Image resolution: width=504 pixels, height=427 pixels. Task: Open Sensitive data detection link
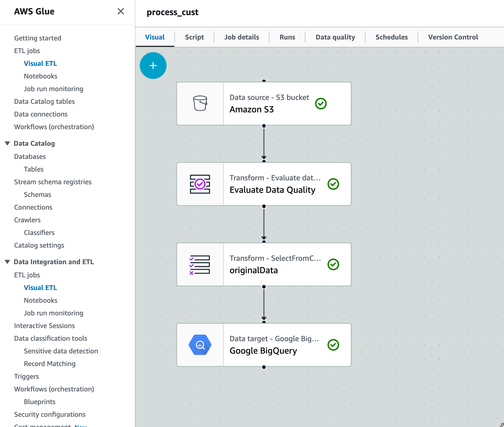point(61,351)
